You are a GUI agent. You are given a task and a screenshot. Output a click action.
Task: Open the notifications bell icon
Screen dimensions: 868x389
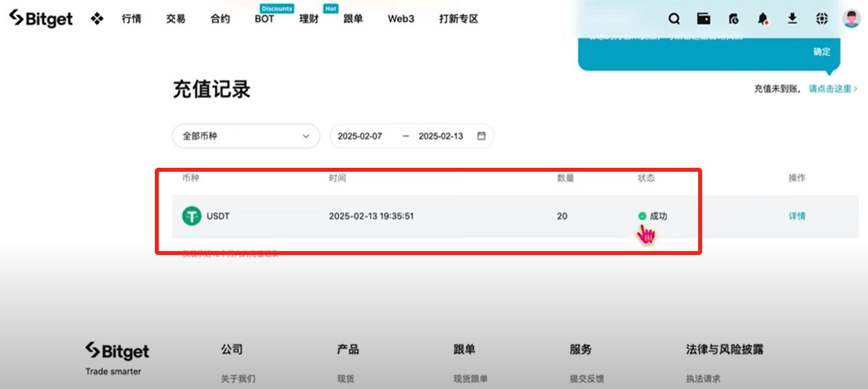(x=763, y=19)
